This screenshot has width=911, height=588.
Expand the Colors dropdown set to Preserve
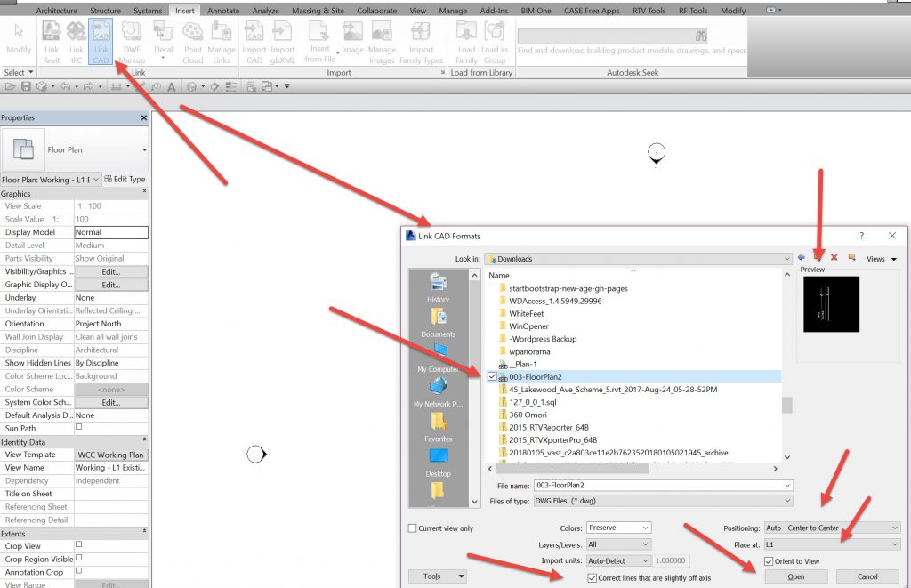[618, 528]
